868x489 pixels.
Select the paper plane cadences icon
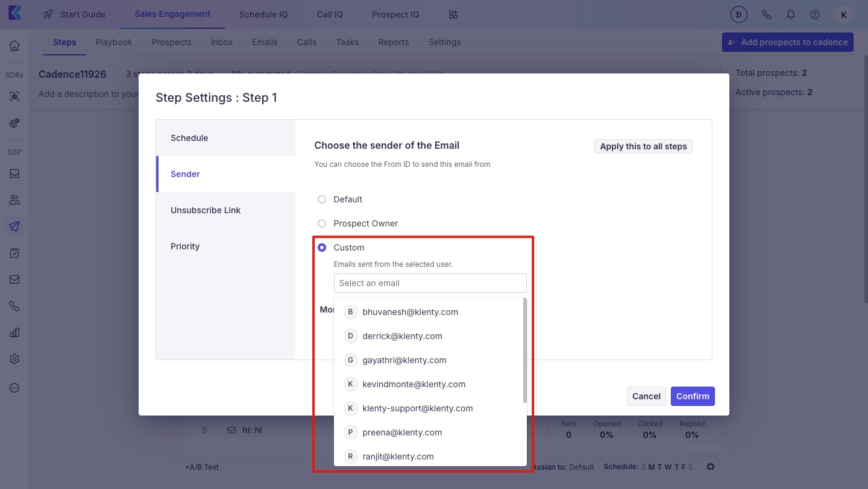[14, 226]
